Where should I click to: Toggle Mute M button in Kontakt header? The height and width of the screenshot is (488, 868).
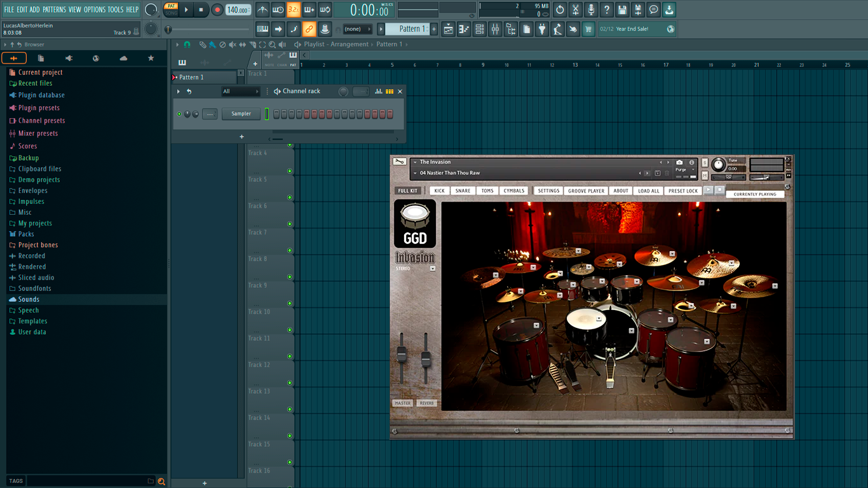[x=705, y=176]
